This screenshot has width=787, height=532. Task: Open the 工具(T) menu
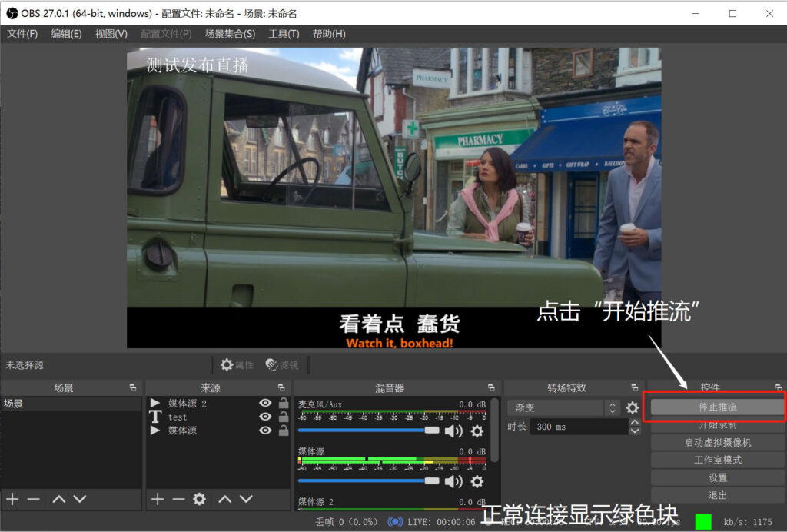click(x=284, y=34)
